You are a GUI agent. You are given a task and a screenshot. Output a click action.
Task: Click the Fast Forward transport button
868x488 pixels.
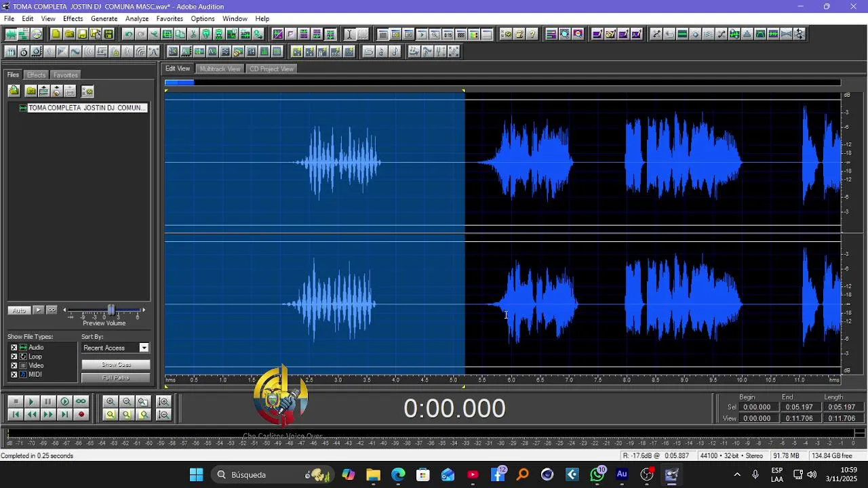pos(47,414)
